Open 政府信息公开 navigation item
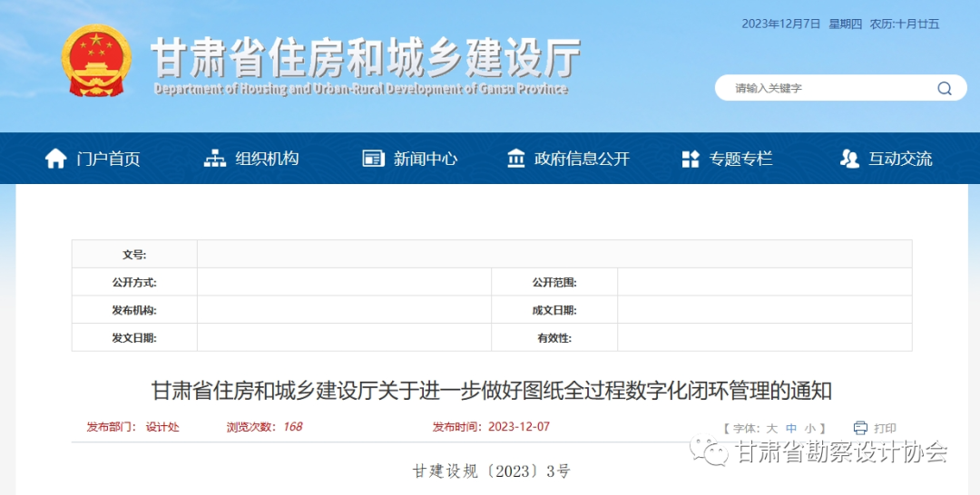 582,159
